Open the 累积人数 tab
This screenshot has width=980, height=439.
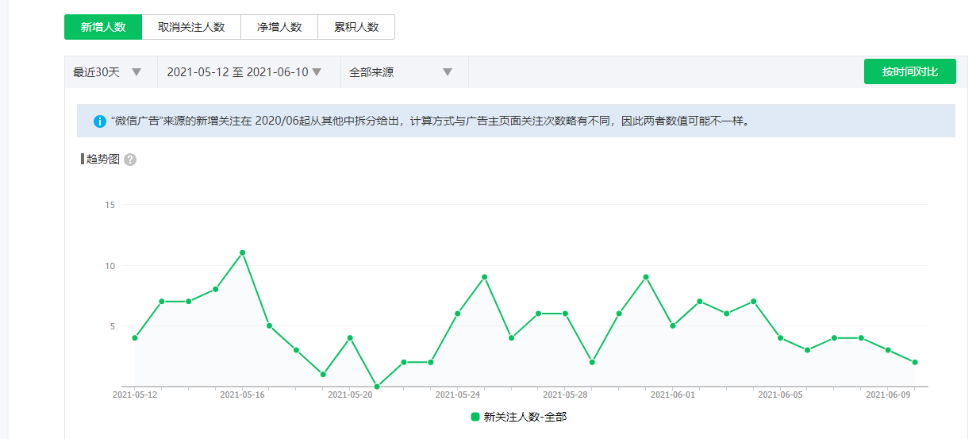click(x=356, y=27)
